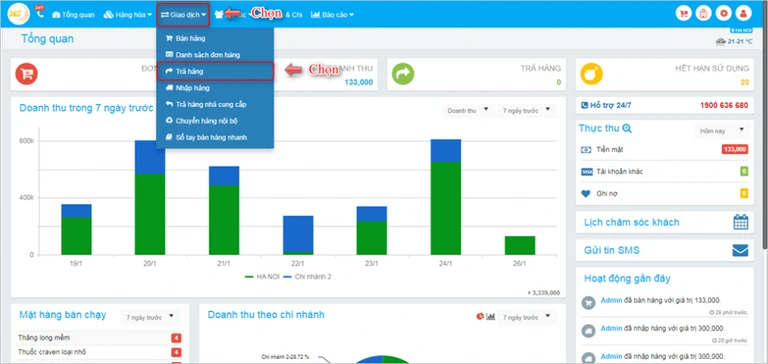Click the envelope icon for Gửi tin SMS
Image resolution: width=768 pixels, height=364 pixels.
click(740, 250)
